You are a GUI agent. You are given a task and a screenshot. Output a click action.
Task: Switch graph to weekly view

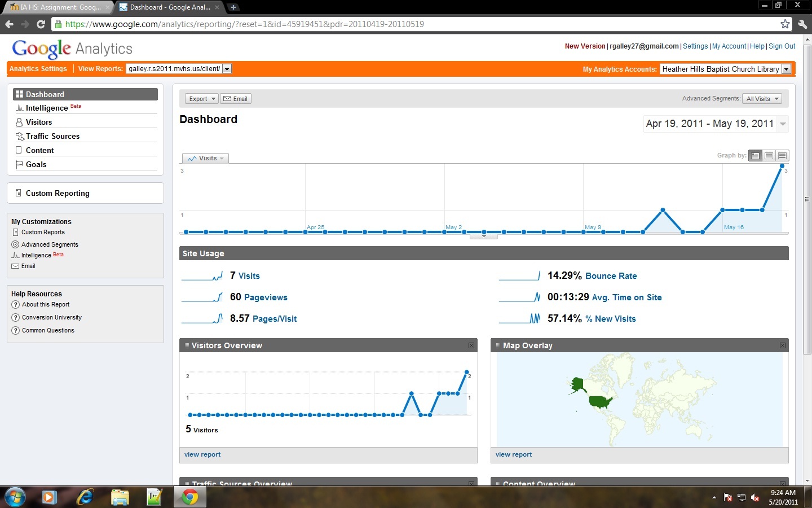tap(769, 156)
